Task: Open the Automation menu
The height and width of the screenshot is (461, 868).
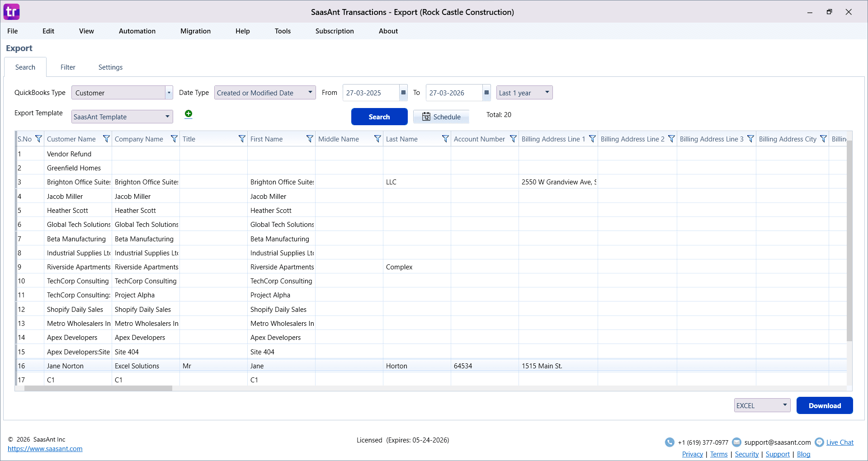Action: [x=137, y=31]
